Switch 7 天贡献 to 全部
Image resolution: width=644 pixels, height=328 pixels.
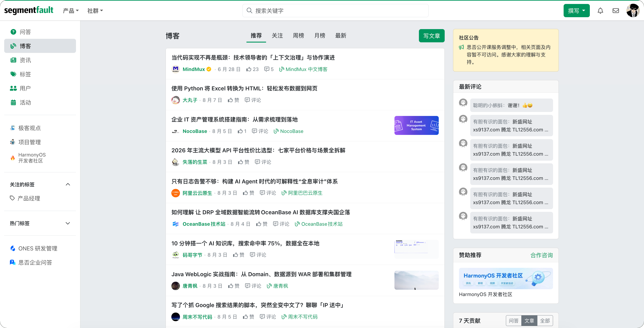click(545, 321)
